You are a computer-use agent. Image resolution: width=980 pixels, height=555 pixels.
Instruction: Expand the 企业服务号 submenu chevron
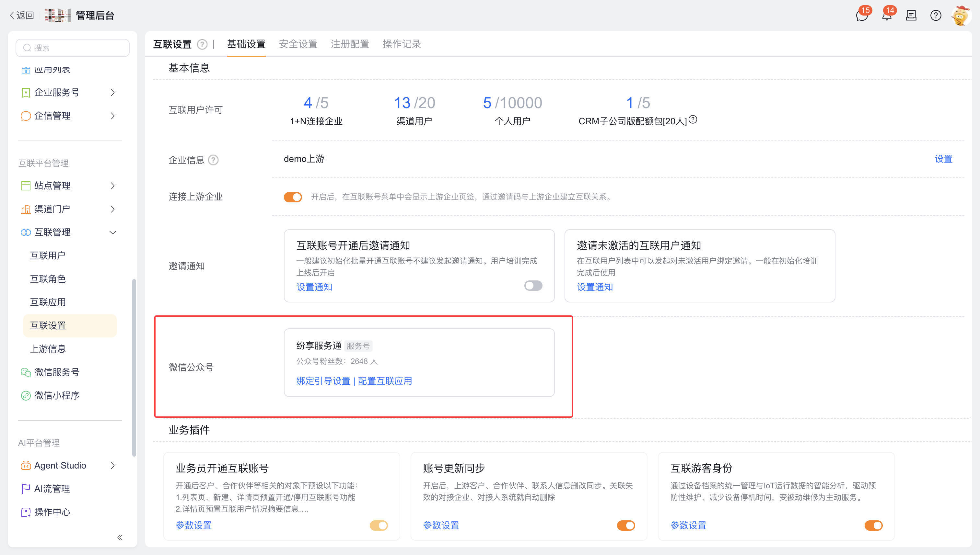112,93
